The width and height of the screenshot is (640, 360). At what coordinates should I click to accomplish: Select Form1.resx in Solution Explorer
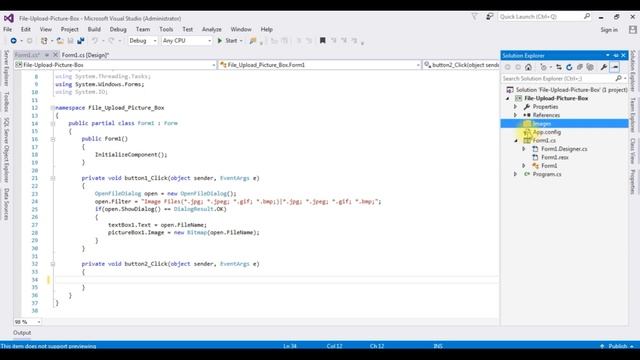555,158
